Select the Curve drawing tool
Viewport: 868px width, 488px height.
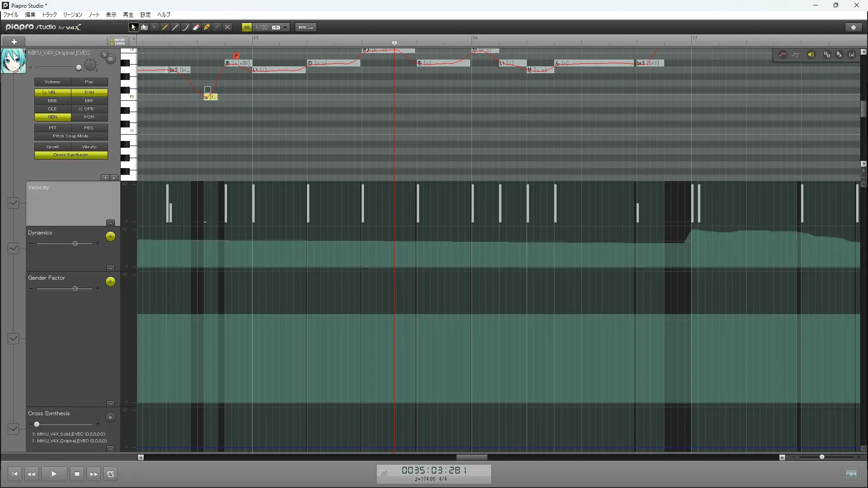pyautogui.click(x=186, y=28)
